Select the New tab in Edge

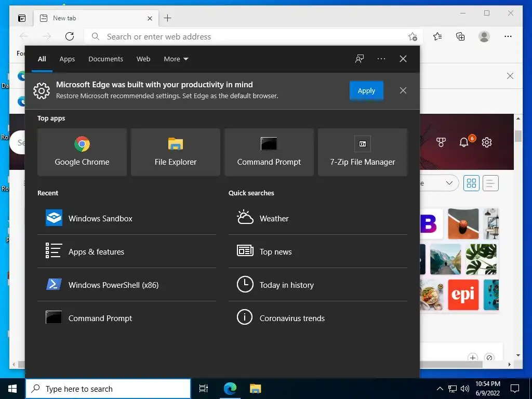click(x=96, y=18)
